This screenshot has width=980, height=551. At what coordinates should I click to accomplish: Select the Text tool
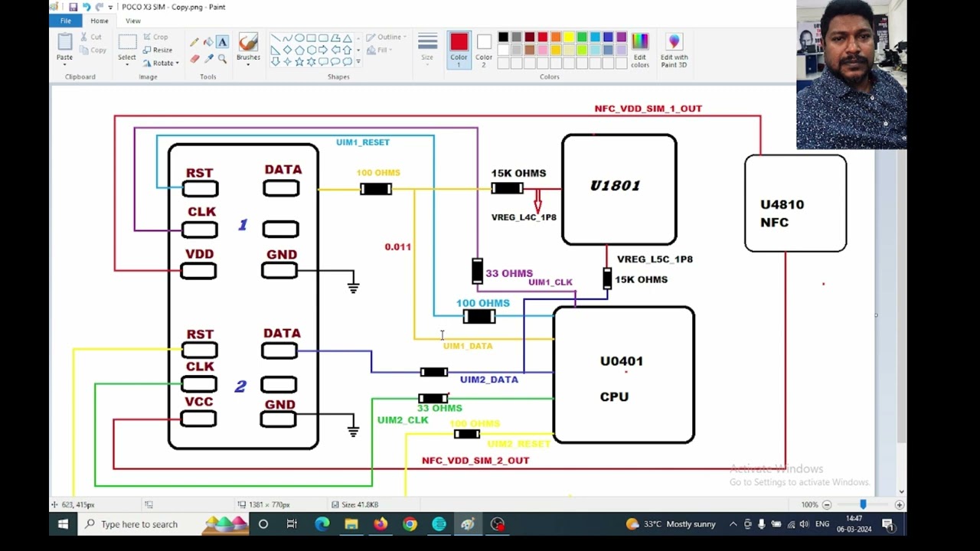tap(222, 42)
